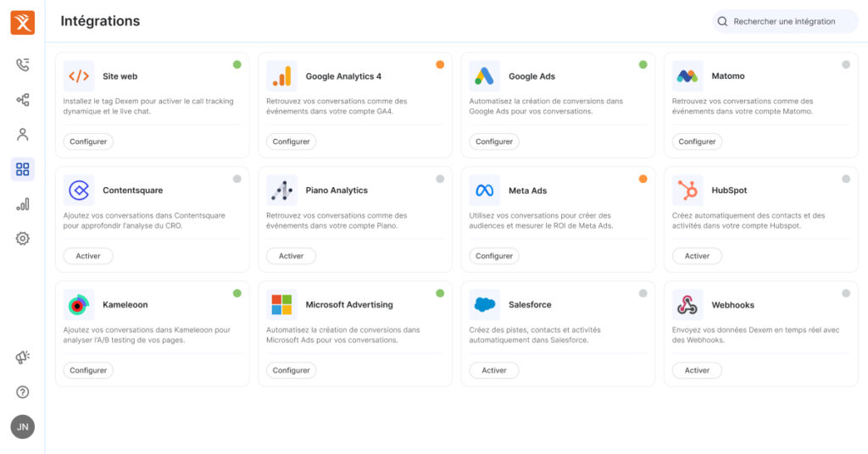Viewport: 868px width, 454px height.
Task: Activate the HubSpot integration
Action: (697, 256)
